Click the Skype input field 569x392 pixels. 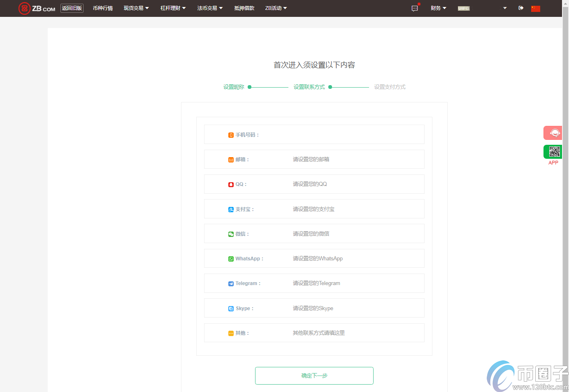314,308
